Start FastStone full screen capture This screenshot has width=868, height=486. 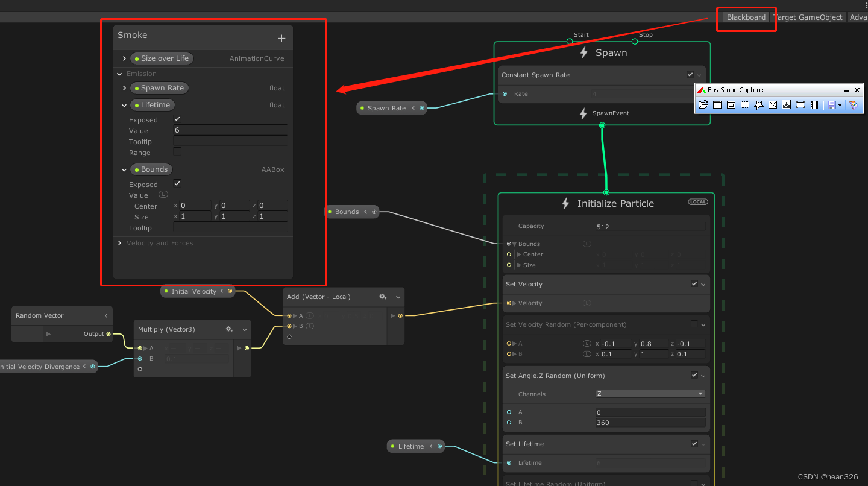(772, 105)
